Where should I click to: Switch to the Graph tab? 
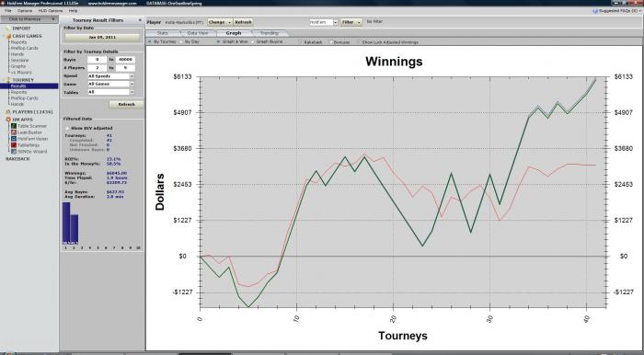[x=234, y=33]
